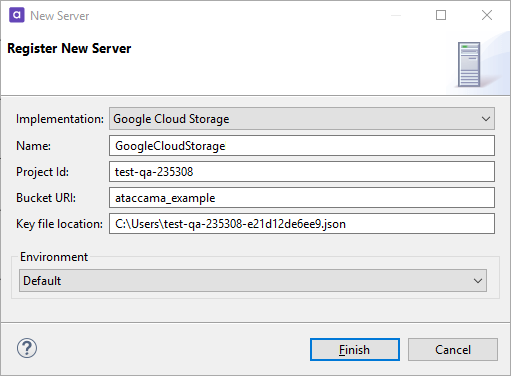
Task: Click the Key file location field
Action: (x=302, y=224)
